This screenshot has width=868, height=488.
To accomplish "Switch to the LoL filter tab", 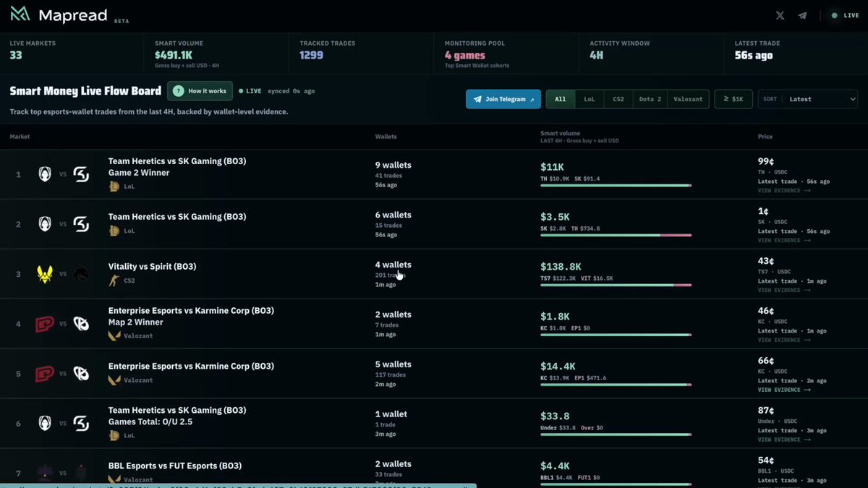I will click(590, 99).
